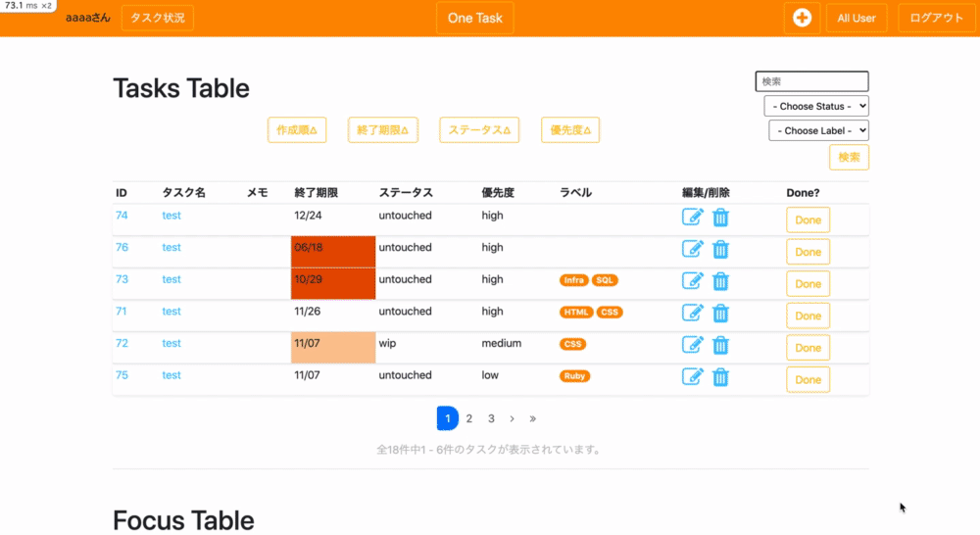Screen dimensions: 980x535
Task: Click the medium priority cell
Action: 517,348
